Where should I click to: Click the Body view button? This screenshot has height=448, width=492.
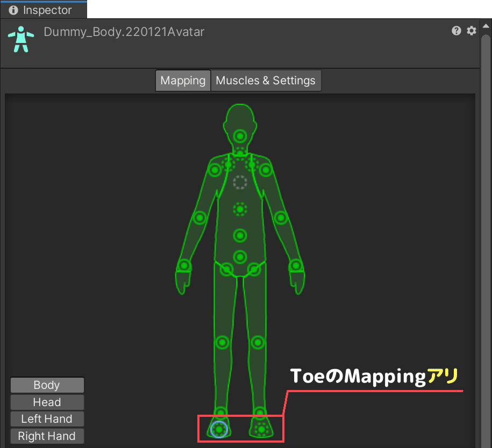pos(47,385)
